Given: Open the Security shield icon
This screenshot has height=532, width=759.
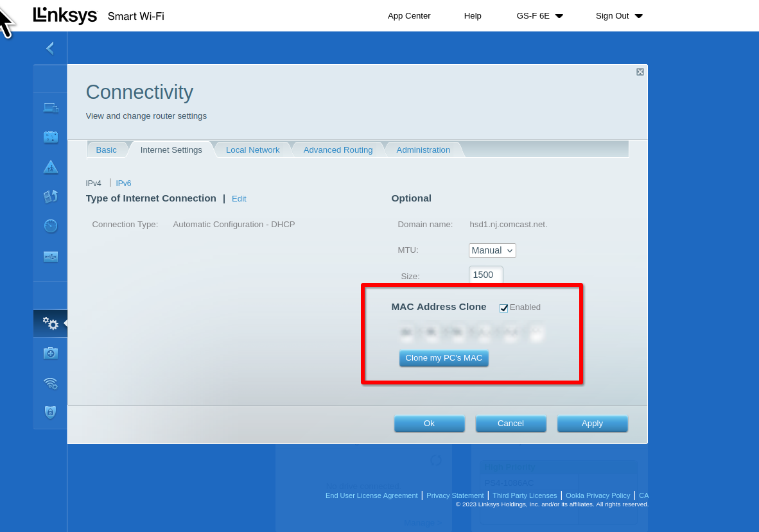Looking at the screenshot, I should pyautogui.click(x=50, y=412).
